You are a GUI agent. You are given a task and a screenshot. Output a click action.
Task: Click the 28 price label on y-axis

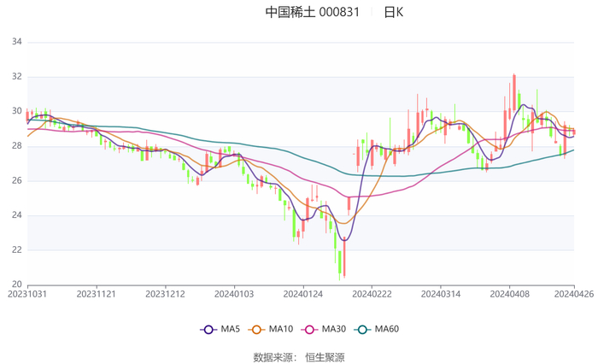(16, 146)
